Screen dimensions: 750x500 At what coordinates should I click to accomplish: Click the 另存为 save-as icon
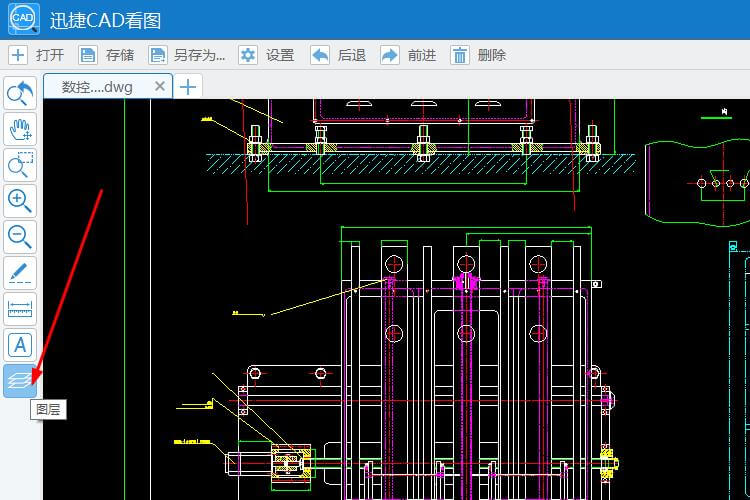point(157,55)
